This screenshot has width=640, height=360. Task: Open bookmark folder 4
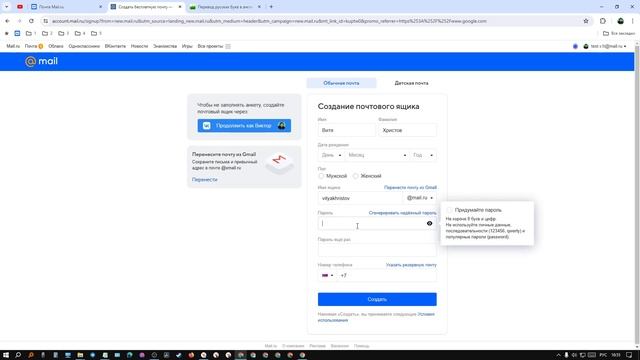(80, 33)
